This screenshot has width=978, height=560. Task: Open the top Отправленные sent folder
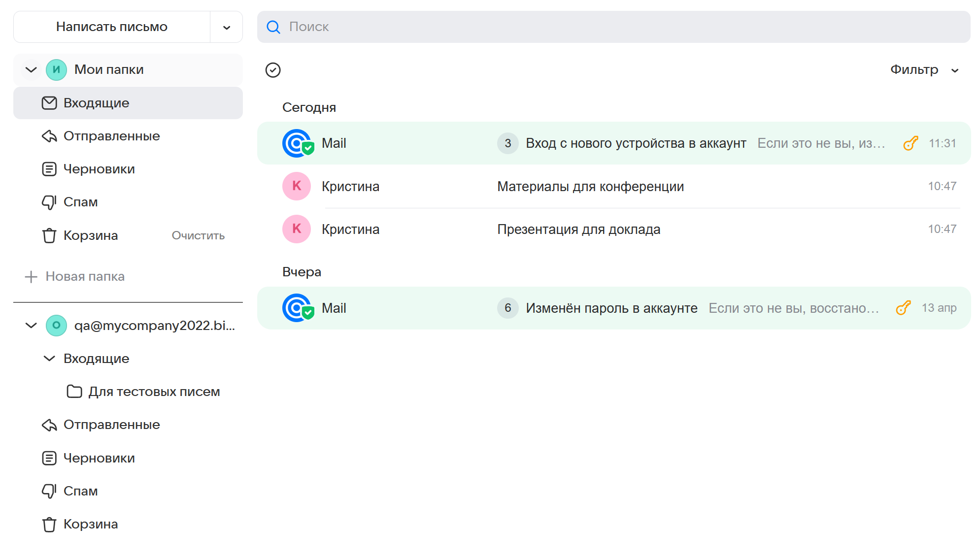click(111, 136)
